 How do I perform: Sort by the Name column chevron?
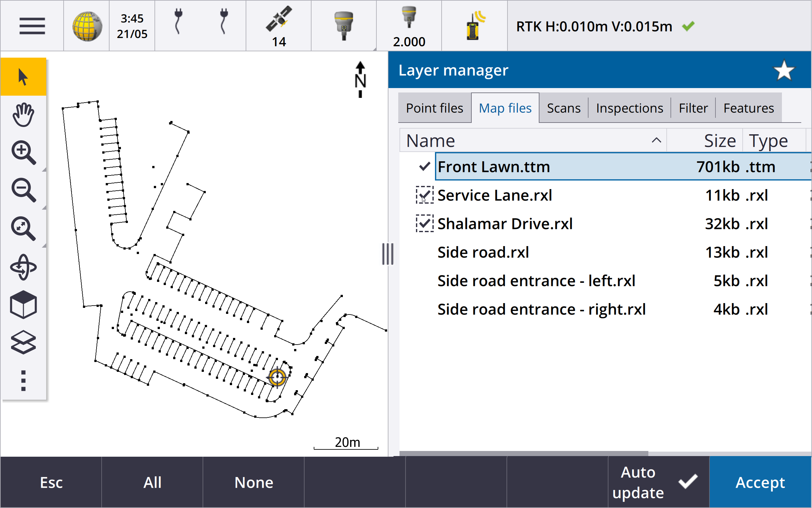656,140
